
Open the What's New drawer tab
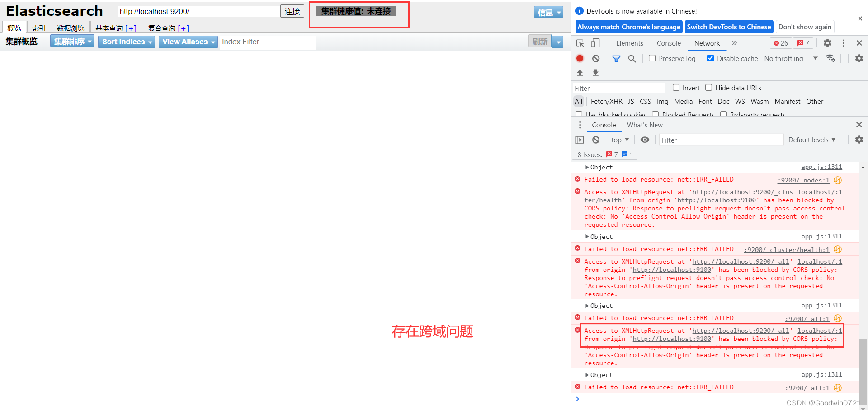click(x=645, y=125)
